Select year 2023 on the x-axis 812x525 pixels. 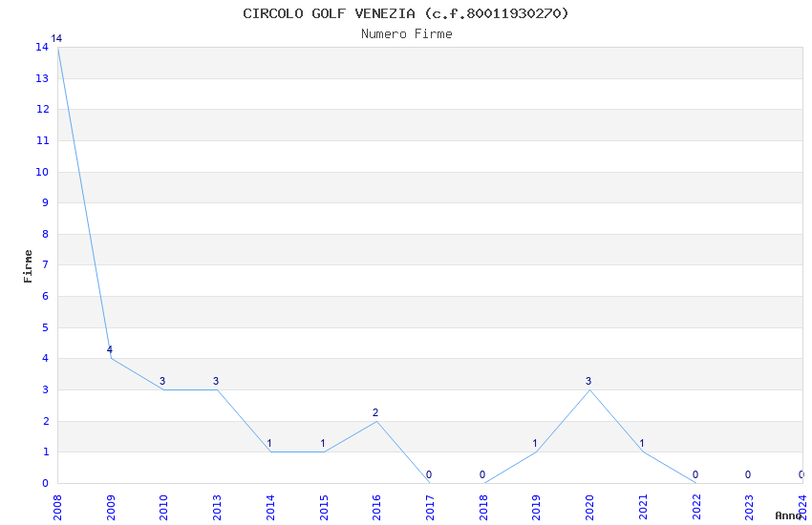(x=749, y=508)
